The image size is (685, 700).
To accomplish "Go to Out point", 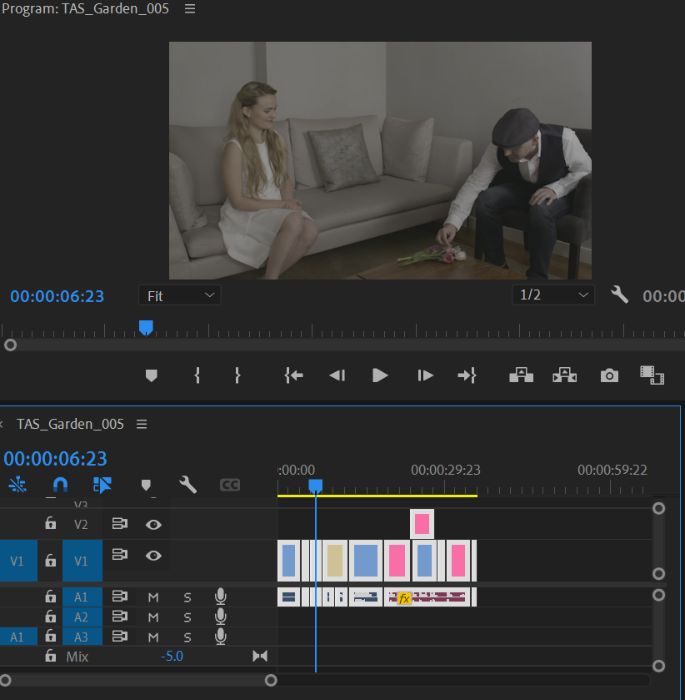I will (x=467, y=375).
